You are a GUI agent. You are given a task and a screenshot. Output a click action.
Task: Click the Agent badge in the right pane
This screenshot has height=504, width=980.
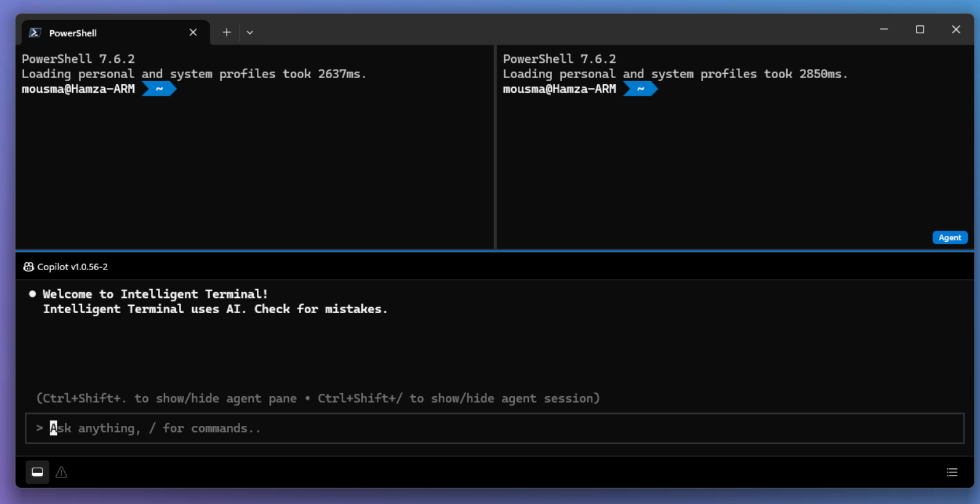(x=950, y=237)
